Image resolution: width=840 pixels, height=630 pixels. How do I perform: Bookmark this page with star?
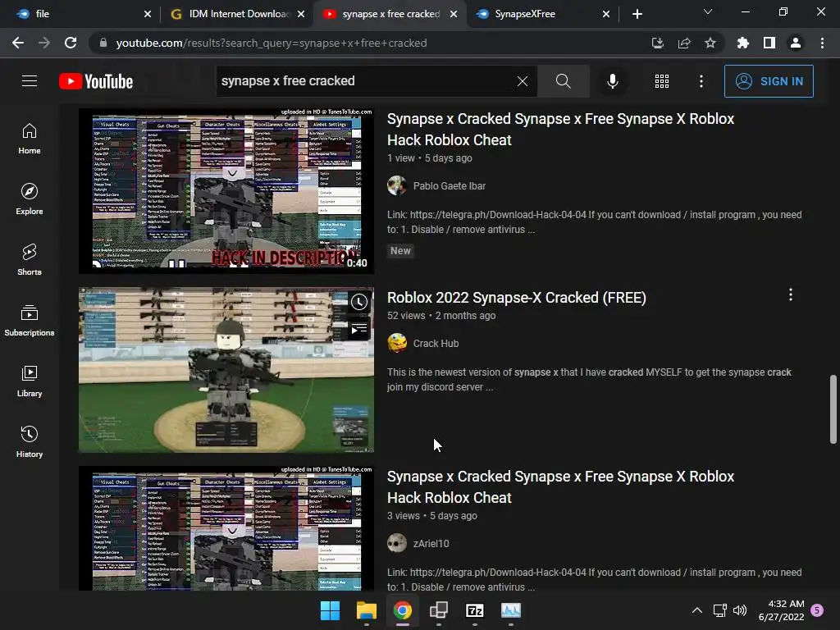(x=710, y=43)
